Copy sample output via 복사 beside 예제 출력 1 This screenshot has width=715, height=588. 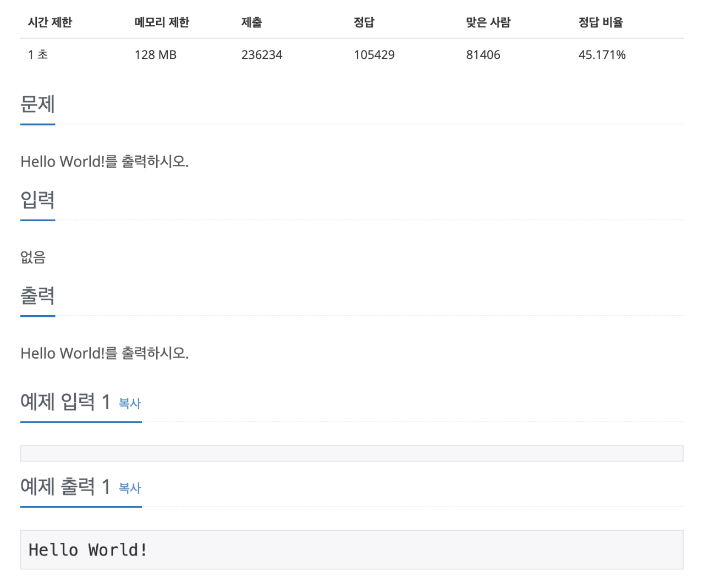click(x=130, y=488)
